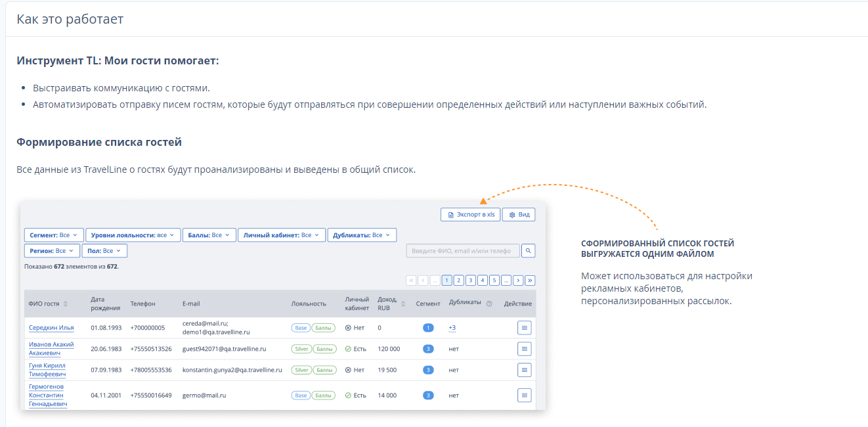Screen dimensions: 868x427
Task: Click email germo@mail.ru
Action: tap(204, 395)
